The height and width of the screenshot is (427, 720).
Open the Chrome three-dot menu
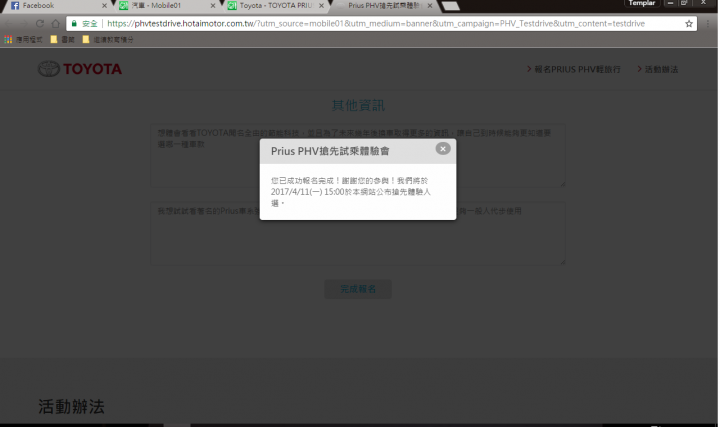(x=708, y=24)
